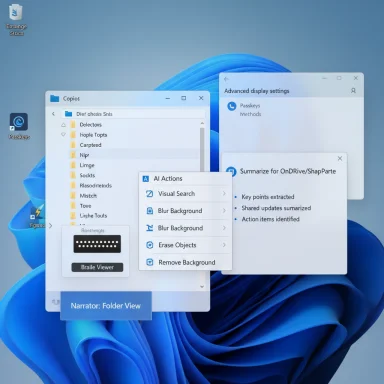This screenshot has width=384, height=384.
Task: Click the AI Actions menu header
Action: coord(185,179)
